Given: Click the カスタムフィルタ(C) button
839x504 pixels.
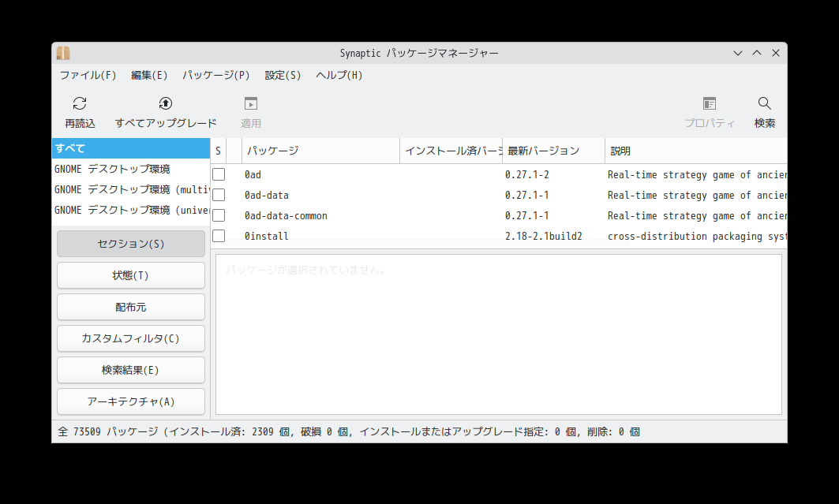Looking at the screenshot, I should click(131, 338).
